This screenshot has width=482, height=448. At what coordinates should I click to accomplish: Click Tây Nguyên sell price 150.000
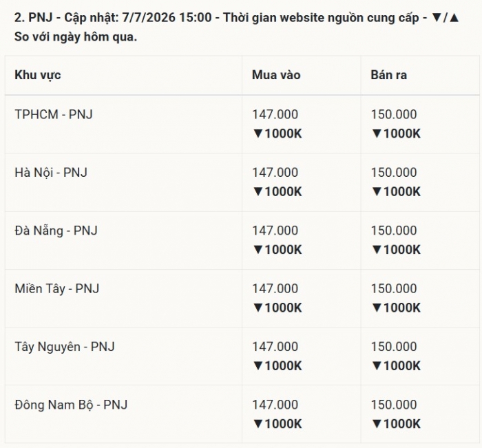point(394,347)
